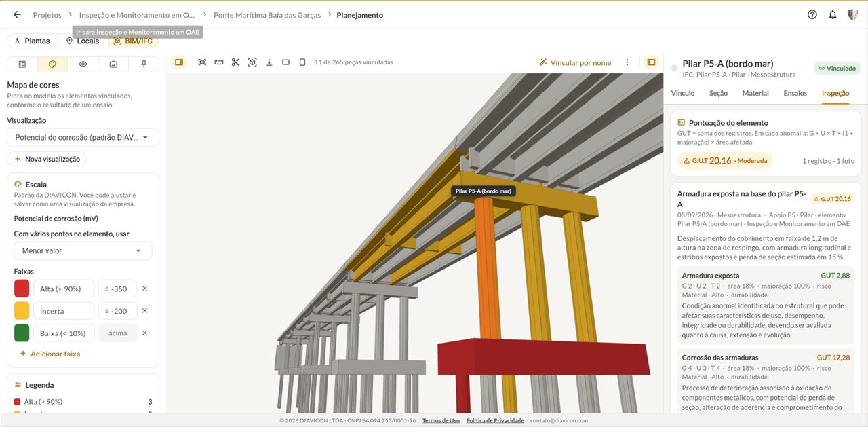This screenshot has height=427, width=868.
Task: Click the ≤ -200 threshold field
Action: tap(118, 311)
